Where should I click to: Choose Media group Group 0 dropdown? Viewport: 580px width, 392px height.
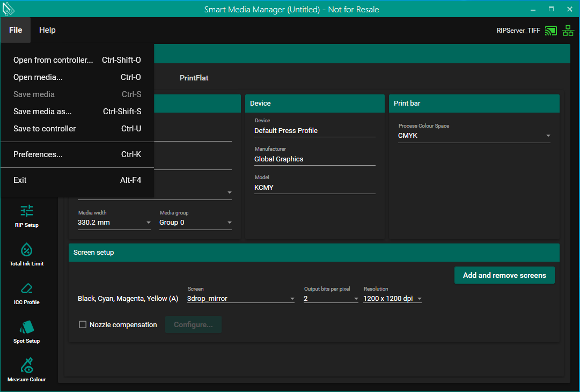tap(195, 223)
